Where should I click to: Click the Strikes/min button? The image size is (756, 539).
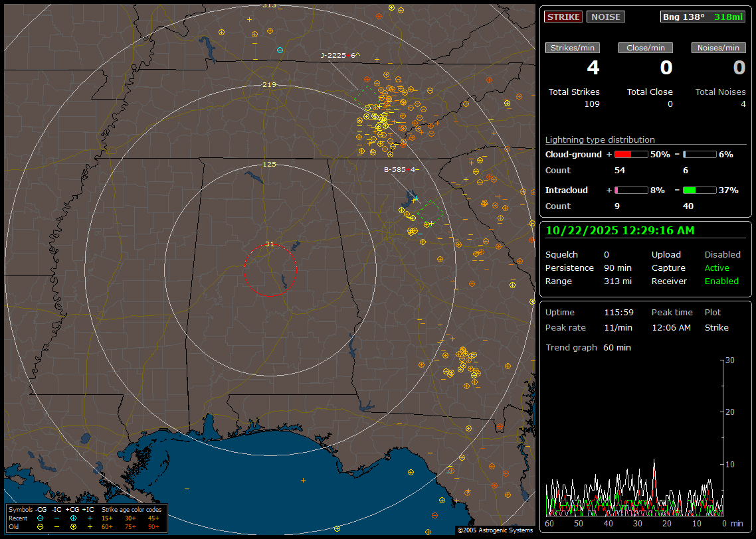tap(573, 48)
